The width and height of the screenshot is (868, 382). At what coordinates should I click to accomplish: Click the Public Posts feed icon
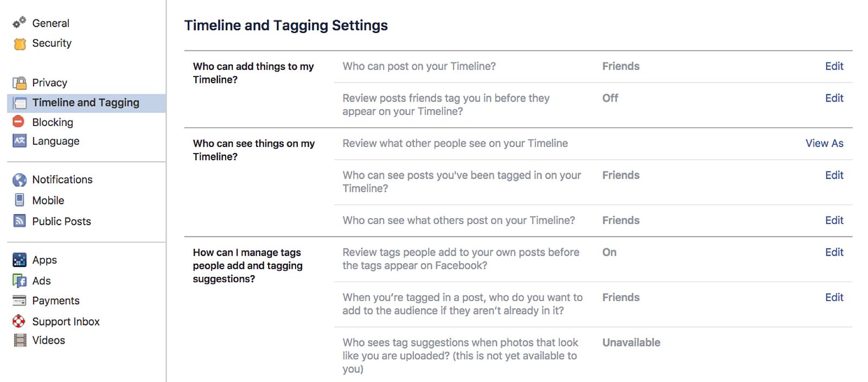pyautogui.click(x=20, y=221)
